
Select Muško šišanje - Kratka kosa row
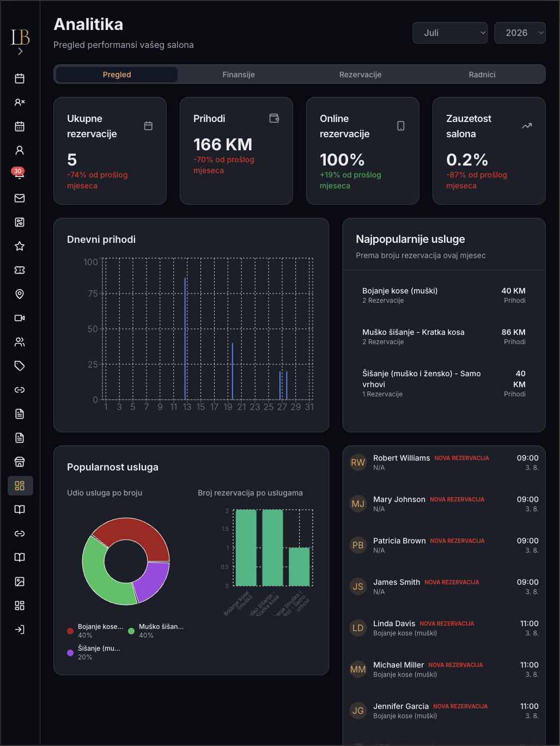coord(444,337)
